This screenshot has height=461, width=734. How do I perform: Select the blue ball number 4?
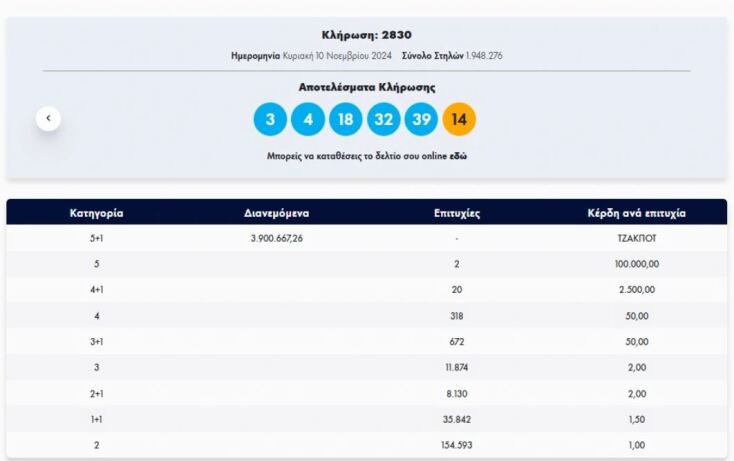308,119
